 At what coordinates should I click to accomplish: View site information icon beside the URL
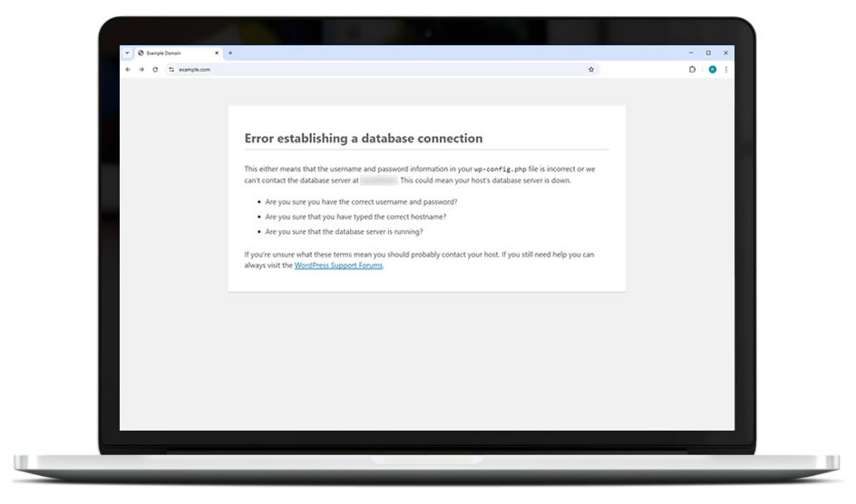coord(171,69)
